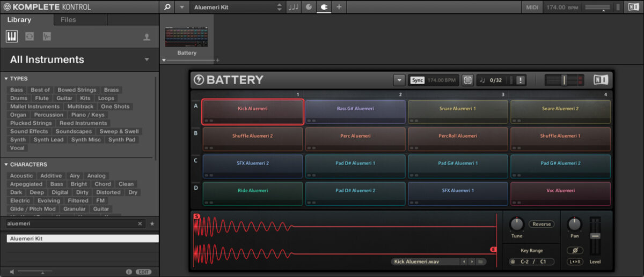
Task: Adjust the Battery Level fader
Action: [595, 236]
